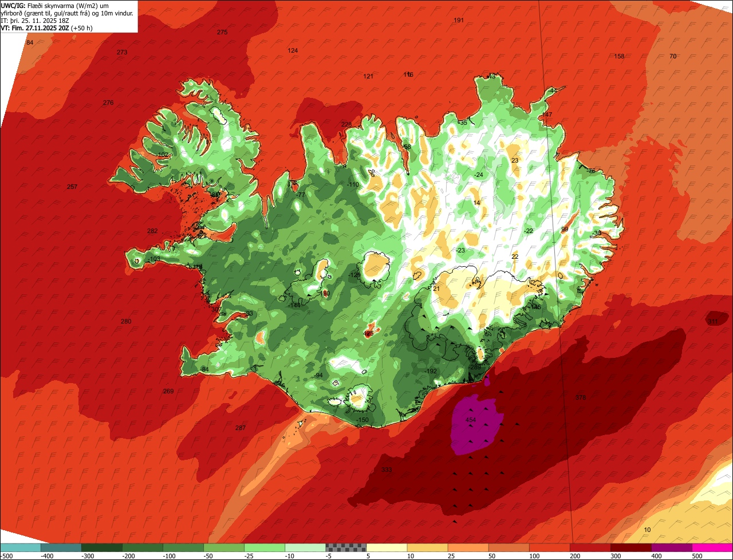Select the 311 value at the eastern edge

[x=713, y=322]
